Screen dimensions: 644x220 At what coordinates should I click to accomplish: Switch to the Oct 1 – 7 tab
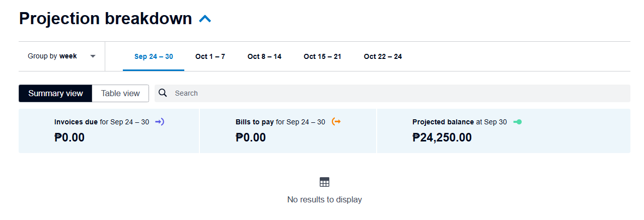coord(210,56)
